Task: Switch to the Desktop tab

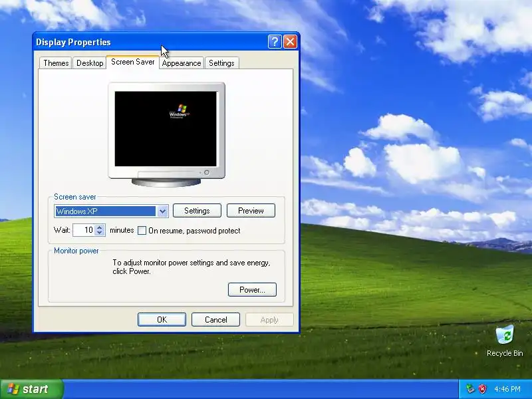Action: click(90, 63)
